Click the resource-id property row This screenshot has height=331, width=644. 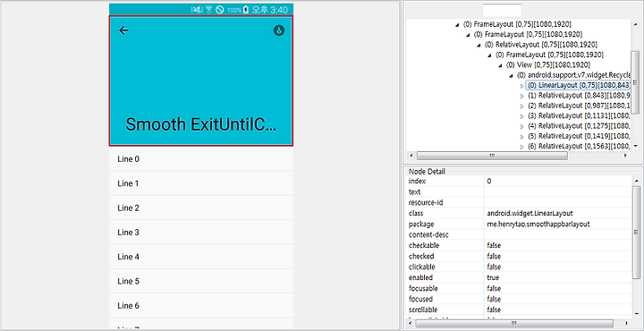pos(519,202)
